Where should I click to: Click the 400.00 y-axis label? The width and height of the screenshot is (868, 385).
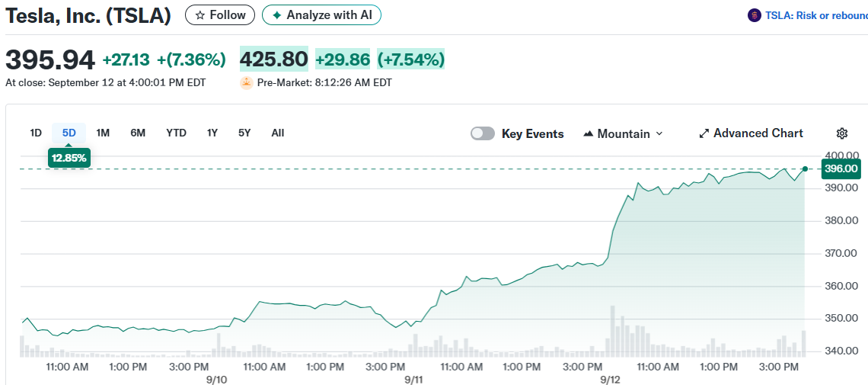841,155
